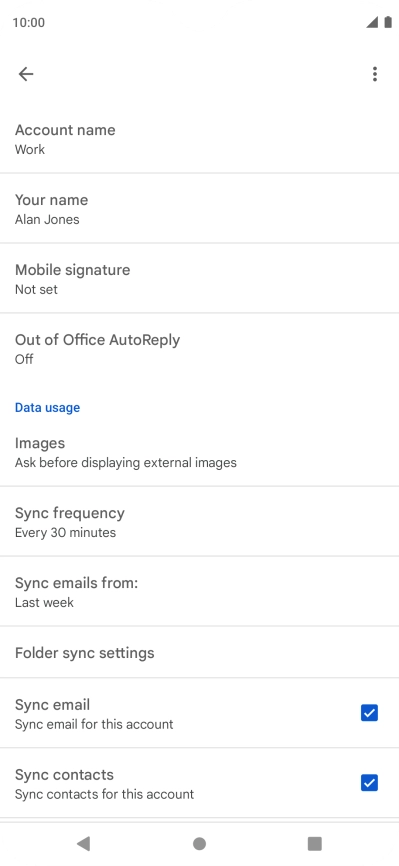Screen dimensions: 399x866
Task: Tap the battery status icon
Action: (388, 22)
